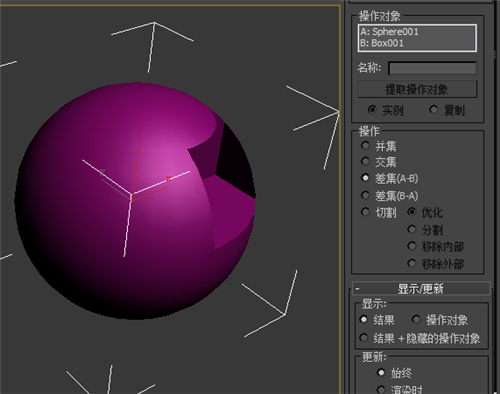The image size is (500, 394).
Task: Choose the 交集 intersection operation
Action: (x=365, y=161)
